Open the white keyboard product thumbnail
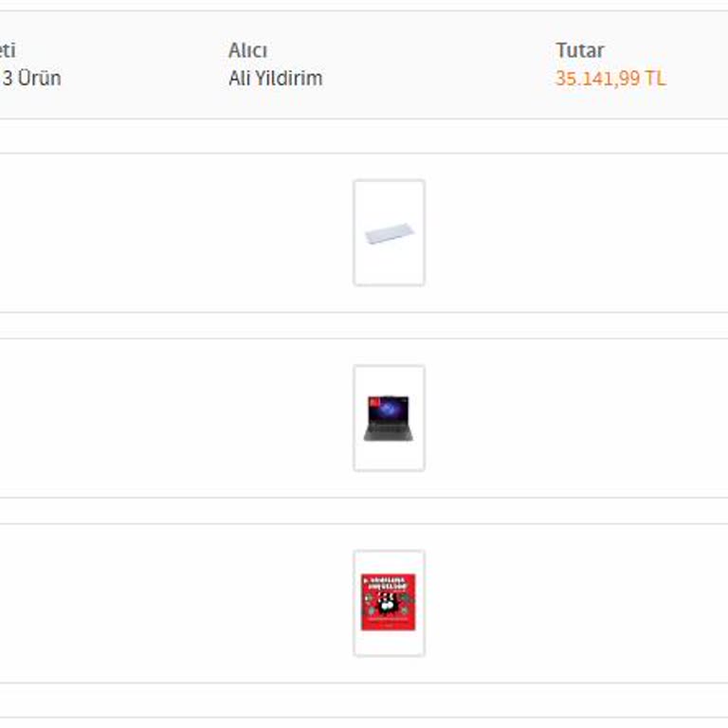The width and height of the screenshot is (728, 728). [x=389, y=233]
